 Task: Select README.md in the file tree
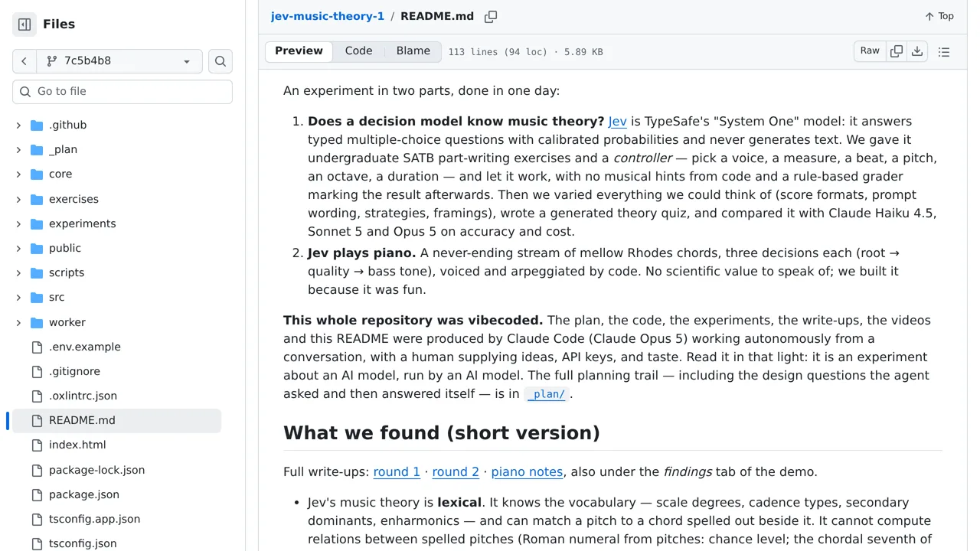pos(116,421)
